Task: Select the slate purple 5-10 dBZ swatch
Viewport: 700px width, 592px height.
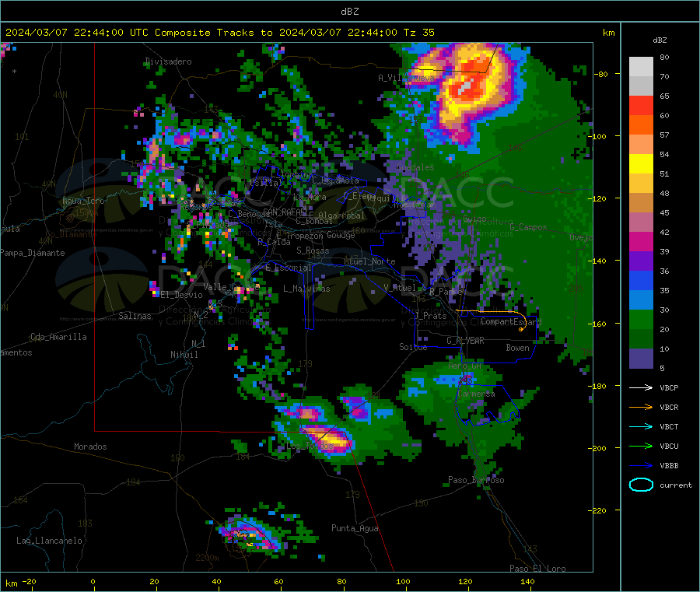Action: tap(641, 359)
